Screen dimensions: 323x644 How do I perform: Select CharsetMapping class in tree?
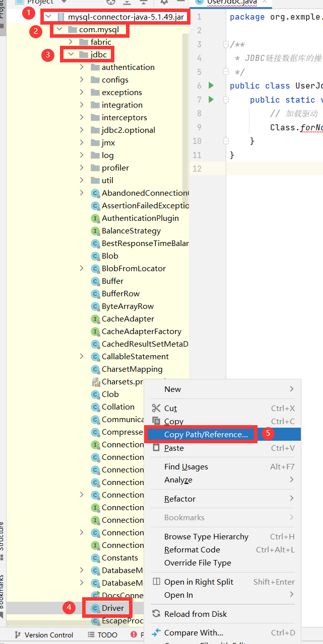point(132,369)
